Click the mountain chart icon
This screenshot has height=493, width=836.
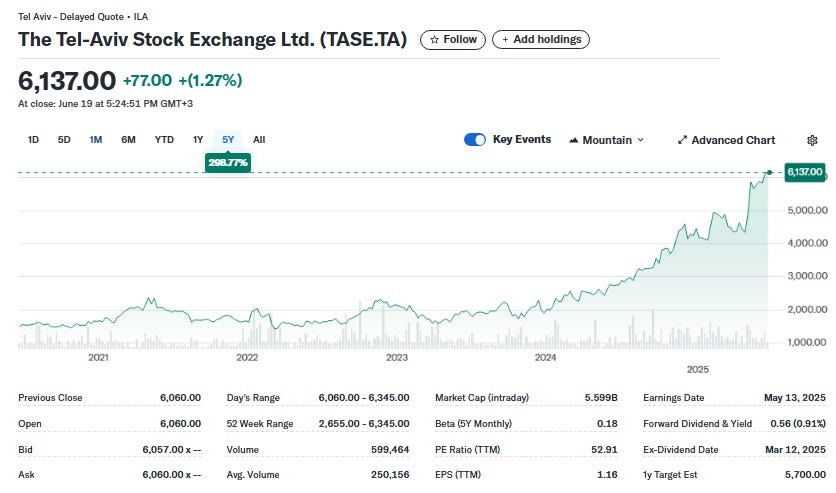click(574, 140)
